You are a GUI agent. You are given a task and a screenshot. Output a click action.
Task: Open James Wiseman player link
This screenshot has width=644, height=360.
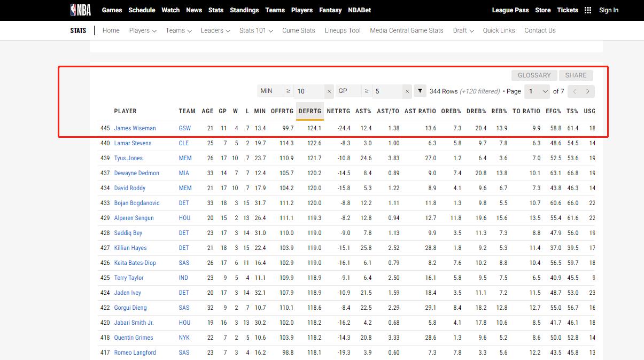tap(135, 128)
